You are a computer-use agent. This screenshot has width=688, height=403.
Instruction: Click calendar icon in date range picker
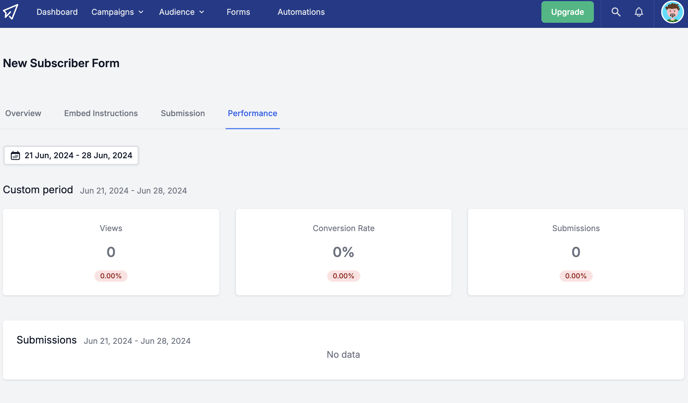pyautogui.click(x=15, y=155)
